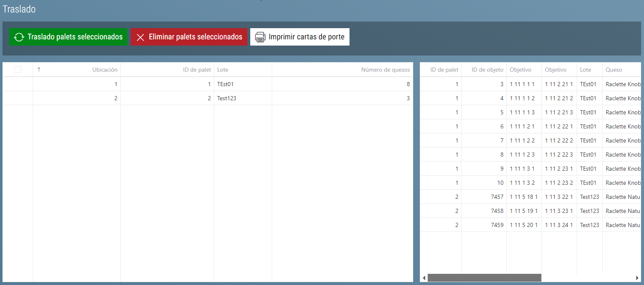The height and width of the screenshot is (285, 644).
Task: Sort by Número de quesos column header
Action: [385, 70]
